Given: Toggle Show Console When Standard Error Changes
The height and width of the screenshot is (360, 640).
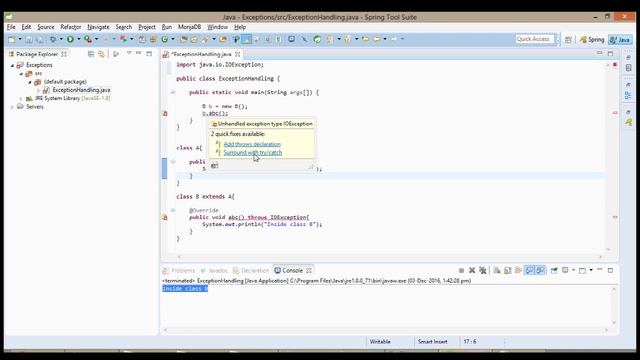Looking at the screenshot, I should click(540, 271).
